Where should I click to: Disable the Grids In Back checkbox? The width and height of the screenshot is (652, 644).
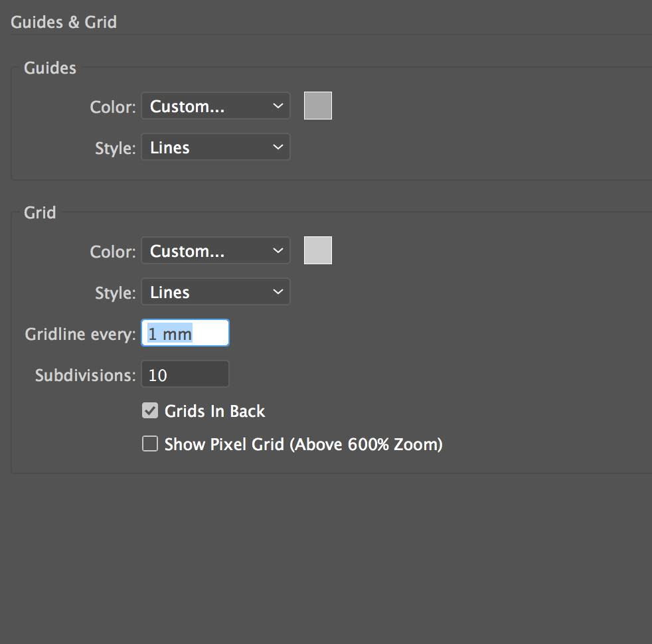coord(150,411)
